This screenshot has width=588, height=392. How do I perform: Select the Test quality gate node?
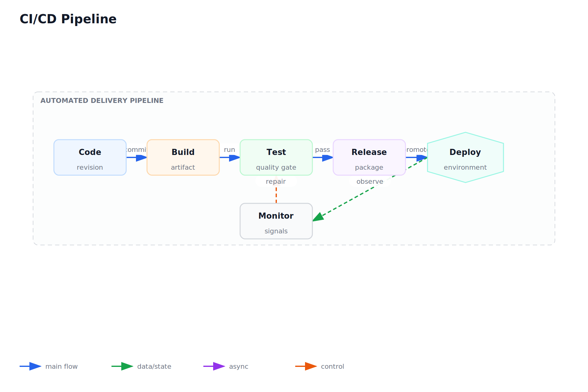click(276, 157)
